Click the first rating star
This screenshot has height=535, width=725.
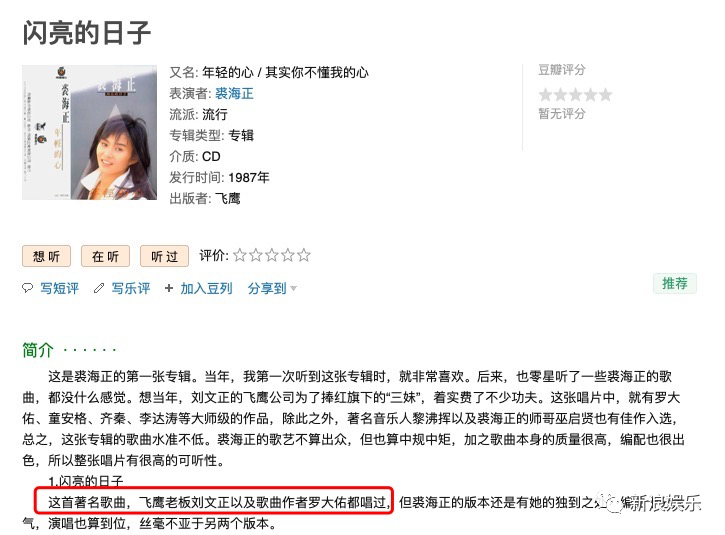coord(240,255)
